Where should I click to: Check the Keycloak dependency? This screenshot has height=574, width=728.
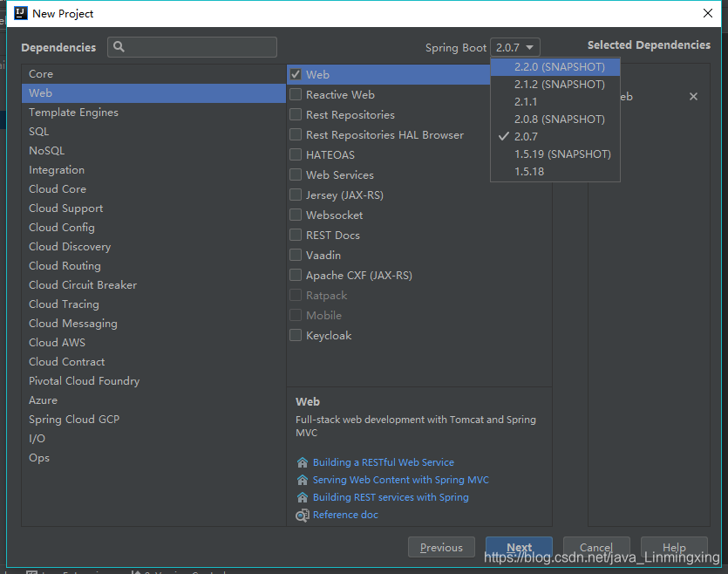click(x=296, y=335)
